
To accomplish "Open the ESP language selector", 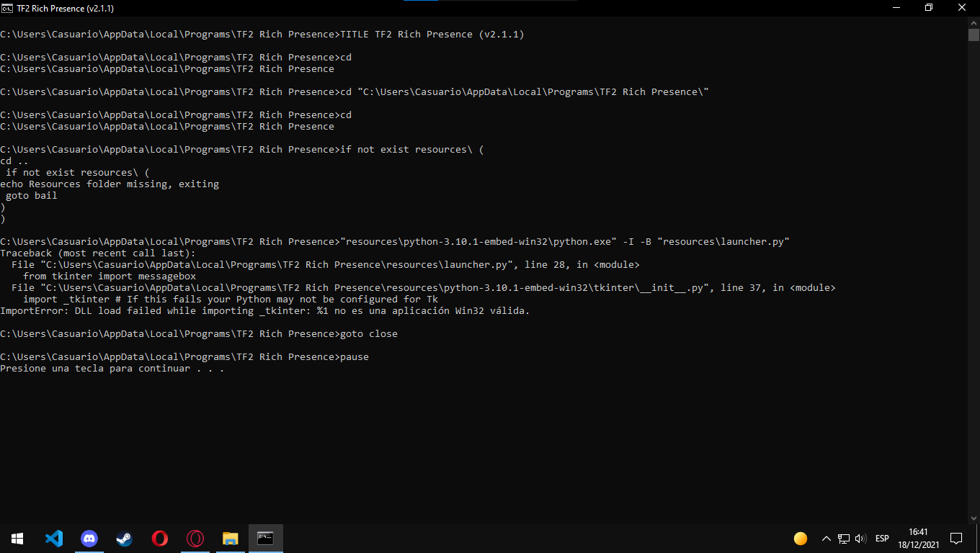I will 881,538.
